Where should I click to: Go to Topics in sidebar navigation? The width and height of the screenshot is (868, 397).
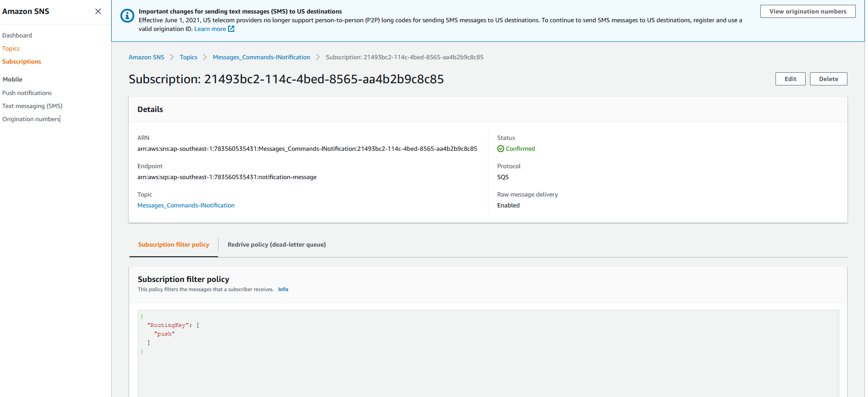[11, 48]
